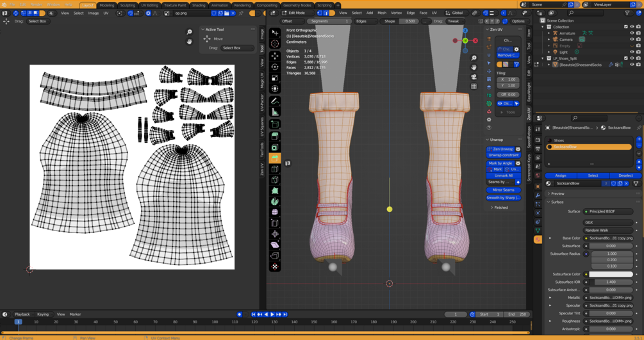
Task: Open the Edit Mode dropdown
Action: (x=297, y=13)
